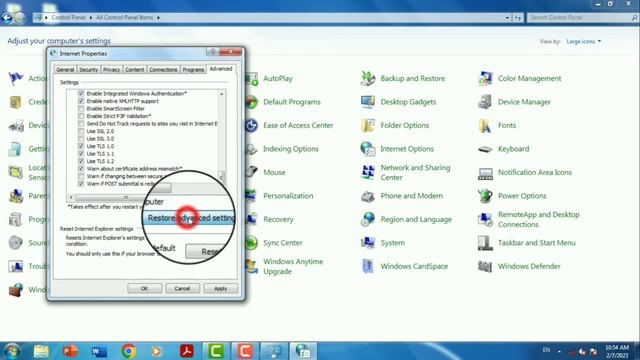Switch to the Connections tab

point(163,69)
